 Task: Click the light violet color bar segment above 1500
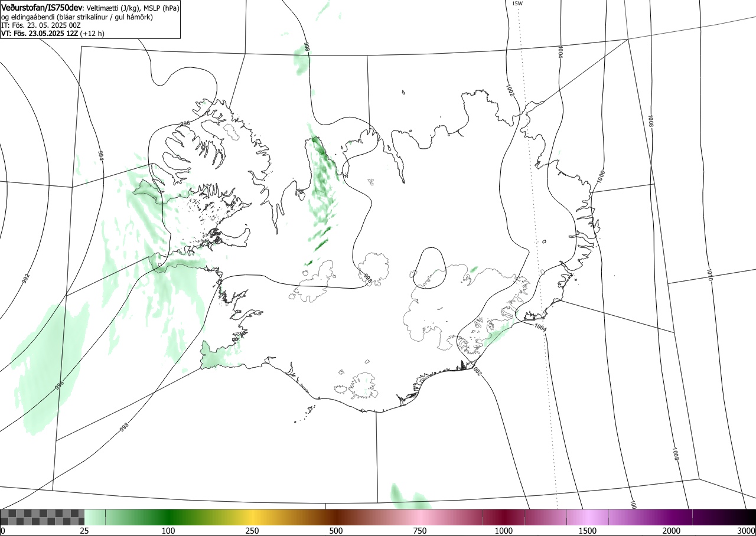[588, 517]
